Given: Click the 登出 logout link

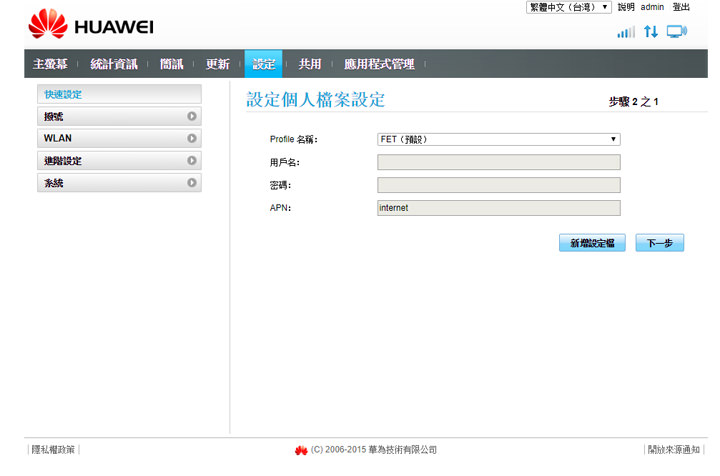Looking at the screenshot, I should pos(681,7).
